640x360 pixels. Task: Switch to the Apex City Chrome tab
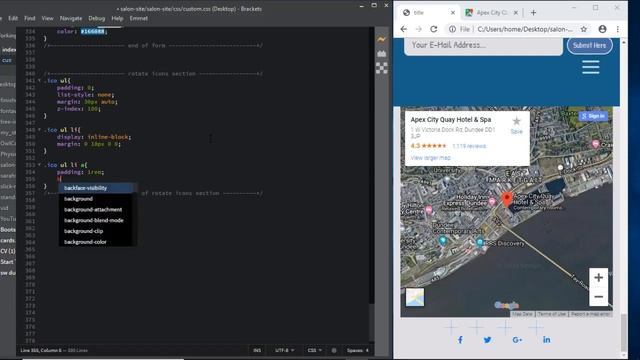[x=491, y=13]
